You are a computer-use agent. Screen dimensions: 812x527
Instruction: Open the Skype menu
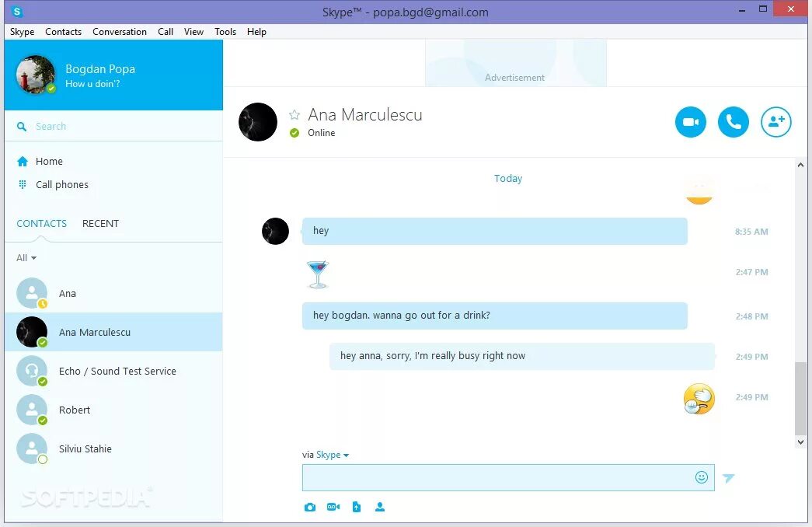pos(23,32)
